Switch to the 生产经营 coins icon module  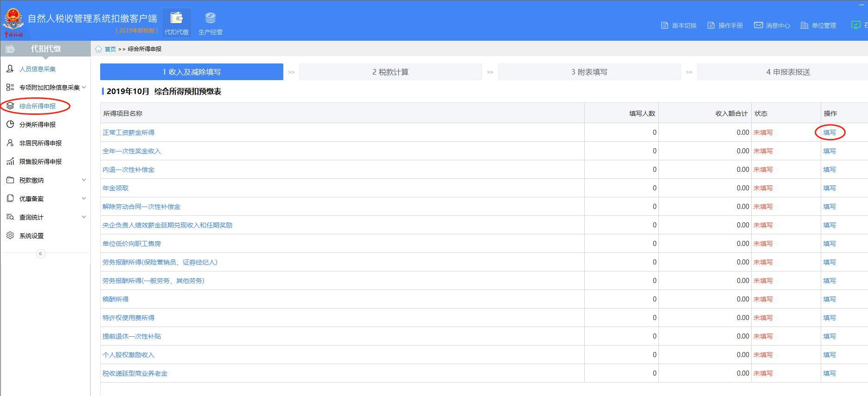(211, 19)
